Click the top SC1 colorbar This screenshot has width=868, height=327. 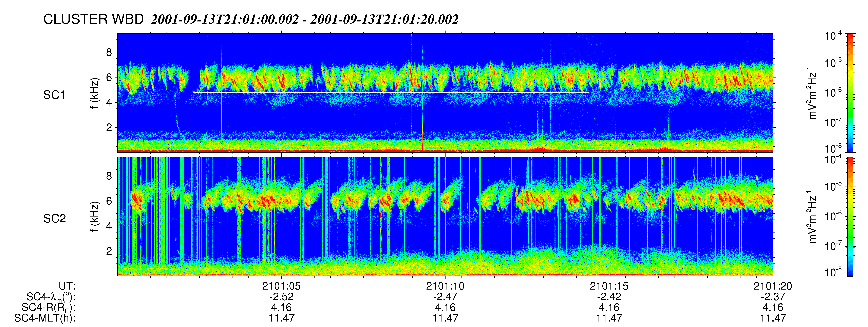(850, 93)
